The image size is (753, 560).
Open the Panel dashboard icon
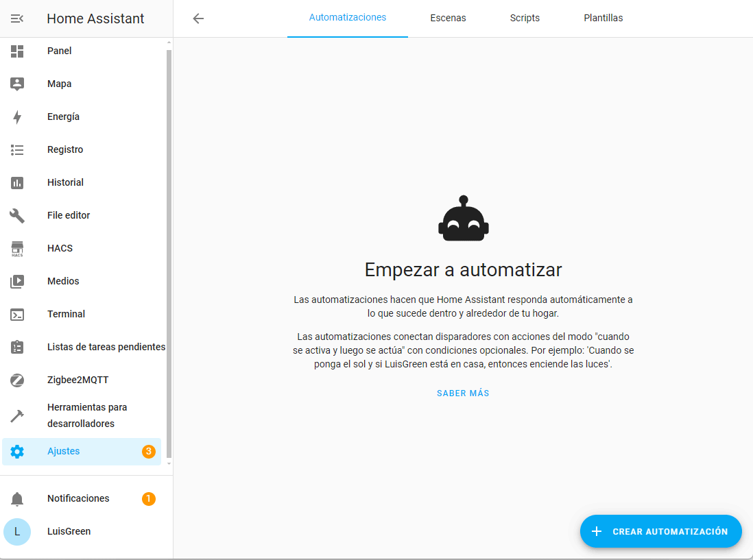click(x=17, y=51)
